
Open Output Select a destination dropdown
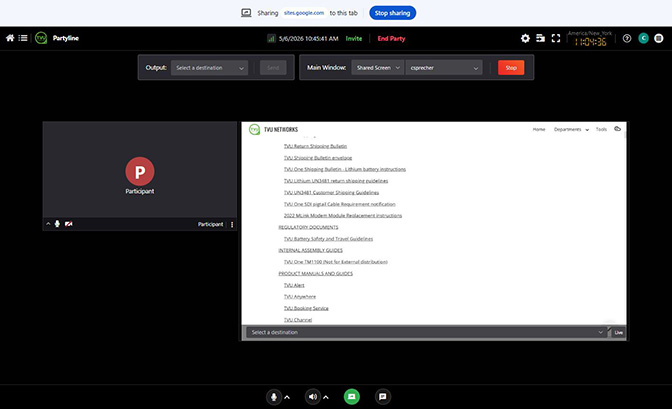click(210, 68)
